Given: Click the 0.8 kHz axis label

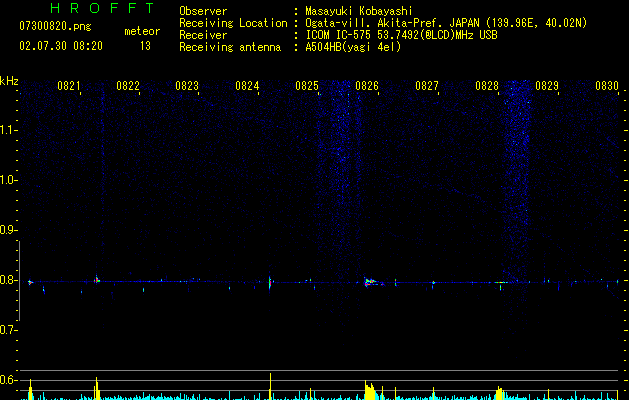Looking at the screenshot, I should click(8, 280).
